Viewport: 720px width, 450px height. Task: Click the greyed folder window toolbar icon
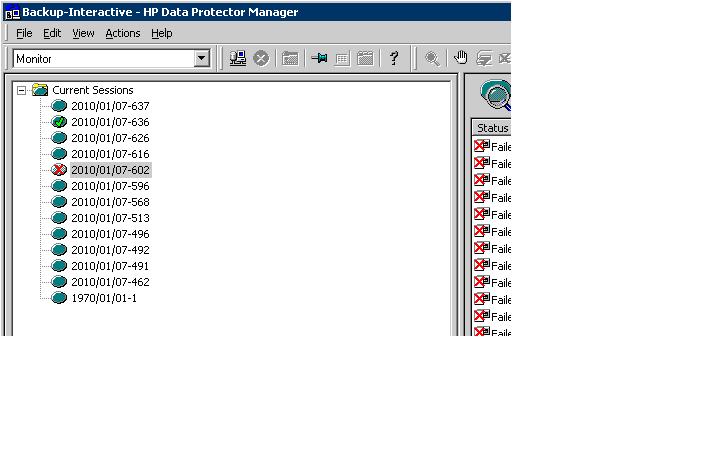point(290,59)
